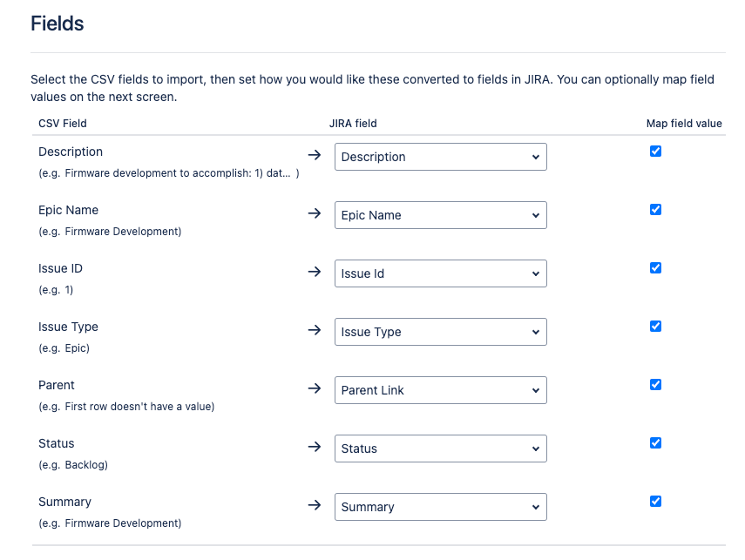
Task: Click the arrow icon next to Parent
Action: click(x=314, y=388)
